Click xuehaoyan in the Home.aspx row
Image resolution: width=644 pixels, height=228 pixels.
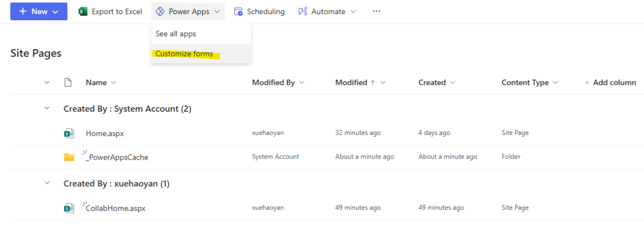[268, 133]
